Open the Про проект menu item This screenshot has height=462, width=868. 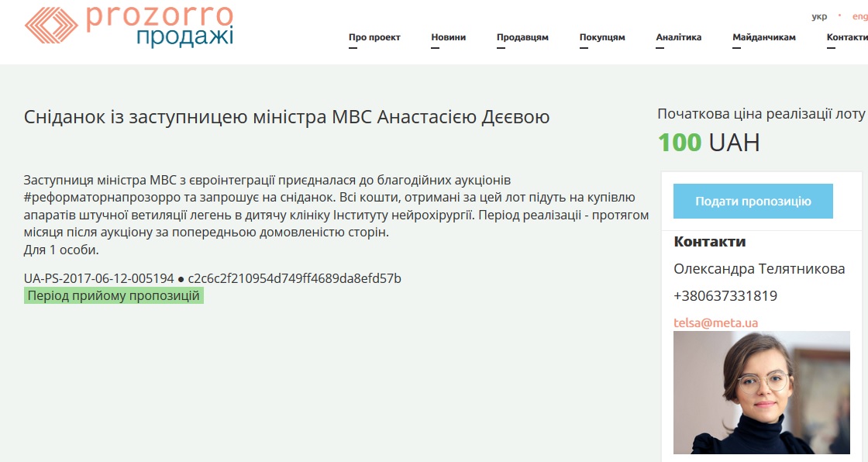pos(374,37)
